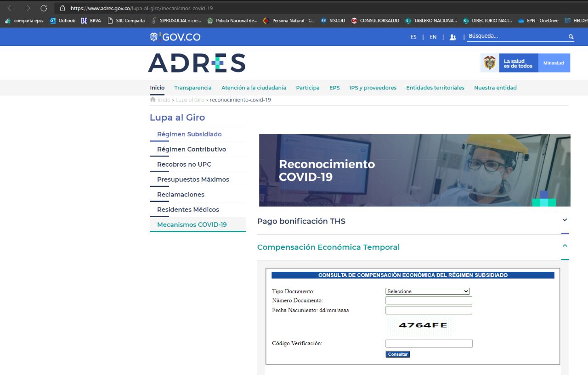This screenshot has height=375, width=588.
Task: Open IPS y proveedores menu
Action: click(373, 88)
